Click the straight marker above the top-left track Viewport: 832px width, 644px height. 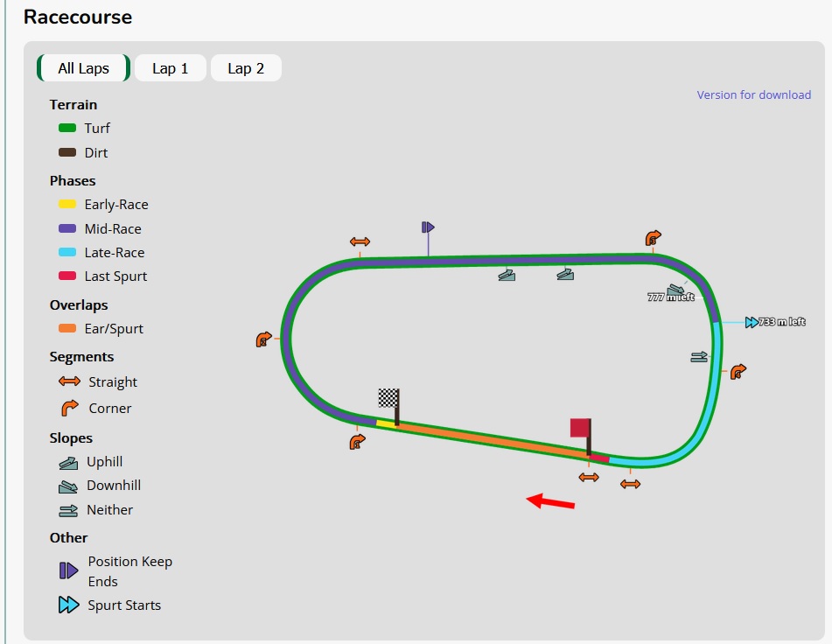pos(360,241)
